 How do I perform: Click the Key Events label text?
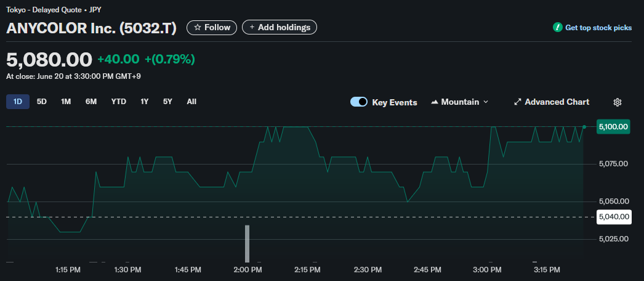pos(394,102)
